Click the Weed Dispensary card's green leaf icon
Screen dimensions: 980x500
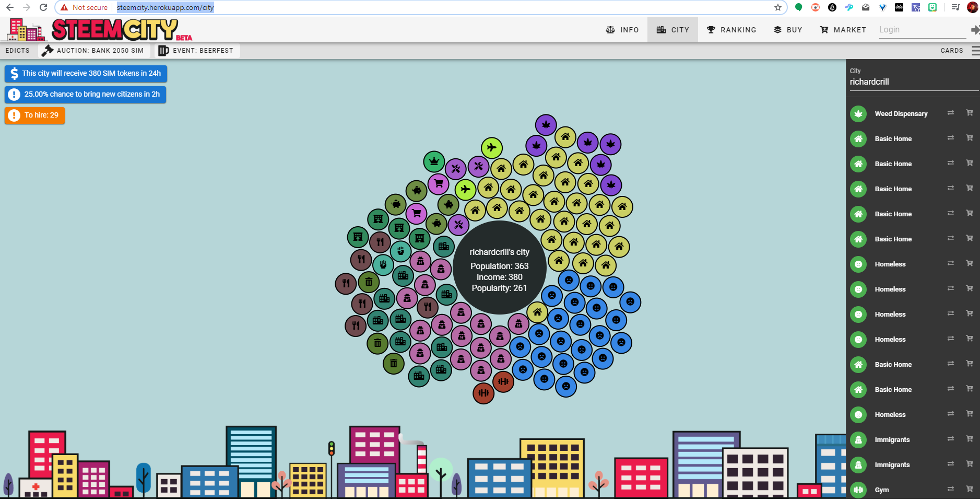point(858,113)
